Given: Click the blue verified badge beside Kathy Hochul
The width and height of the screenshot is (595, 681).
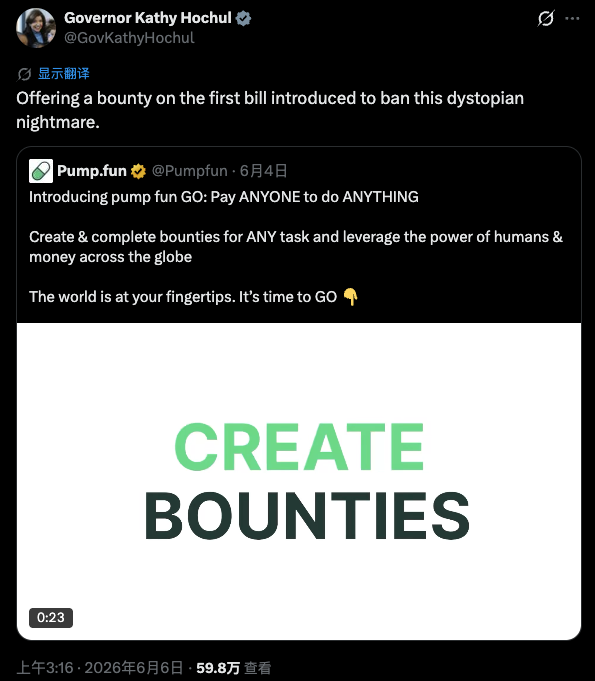Looking at the screenshot, I should coord(243,18).
